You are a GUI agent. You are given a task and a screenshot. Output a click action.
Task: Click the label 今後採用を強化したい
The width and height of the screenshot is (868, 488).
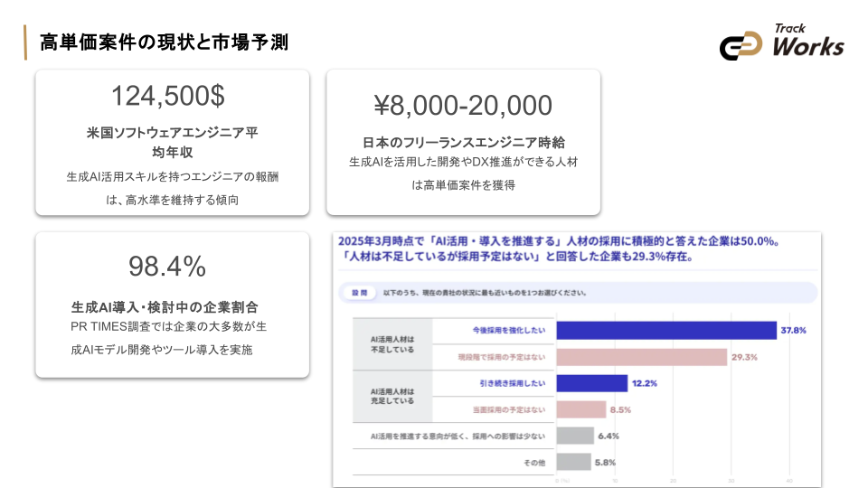(509, 331)
